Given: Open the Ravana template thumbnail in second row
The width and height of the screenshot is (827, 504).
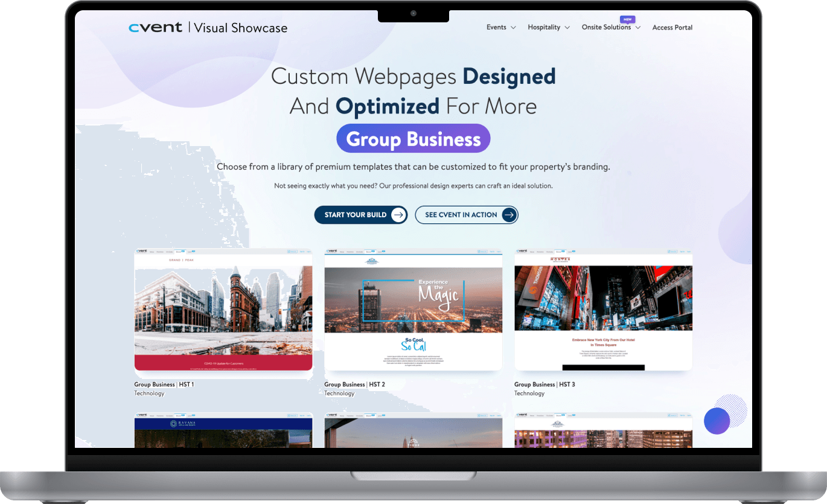Looking at the screenshot, I should [x=223, y=430].
